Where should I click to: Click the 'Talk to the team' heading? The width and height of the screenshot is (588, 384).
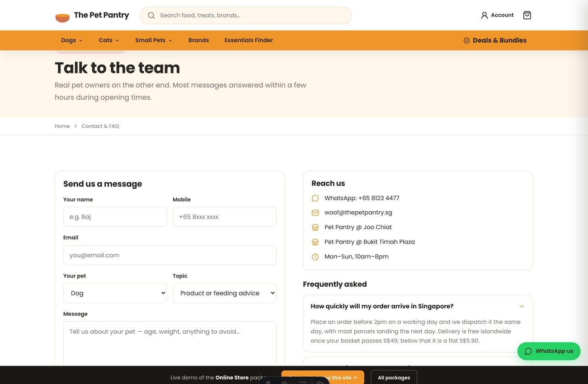(117, 68)
